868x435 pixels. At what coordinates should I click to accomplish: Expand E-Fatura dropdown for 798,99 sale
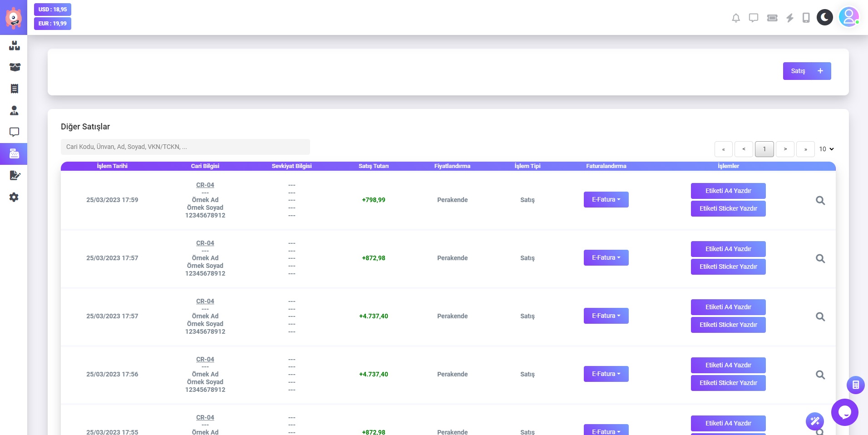[x=606, y=200]
